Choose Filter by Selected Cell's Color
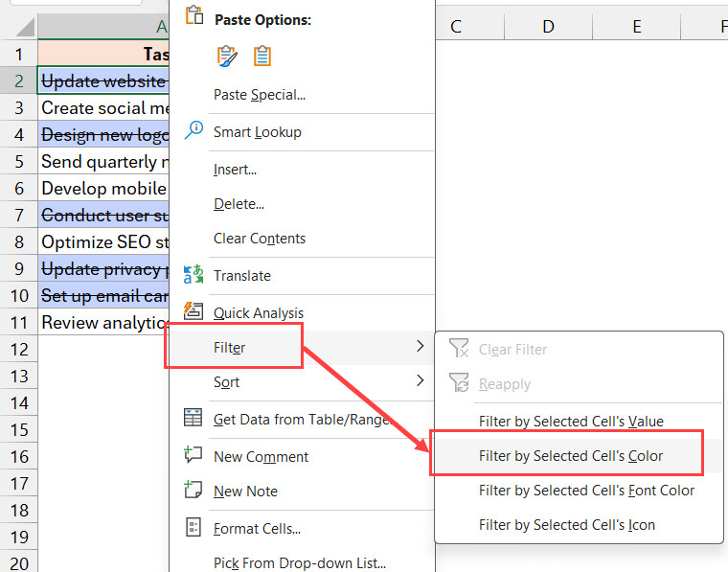 570,456
